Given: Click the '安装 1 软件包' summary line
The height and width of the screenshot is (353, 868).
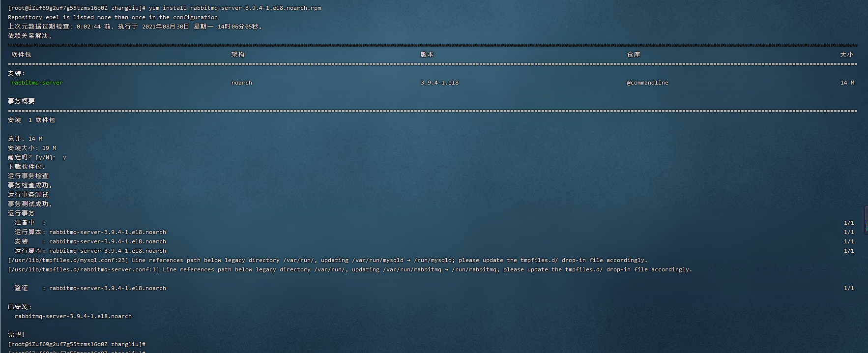Looking at the screenshot, I should [31, 120].
